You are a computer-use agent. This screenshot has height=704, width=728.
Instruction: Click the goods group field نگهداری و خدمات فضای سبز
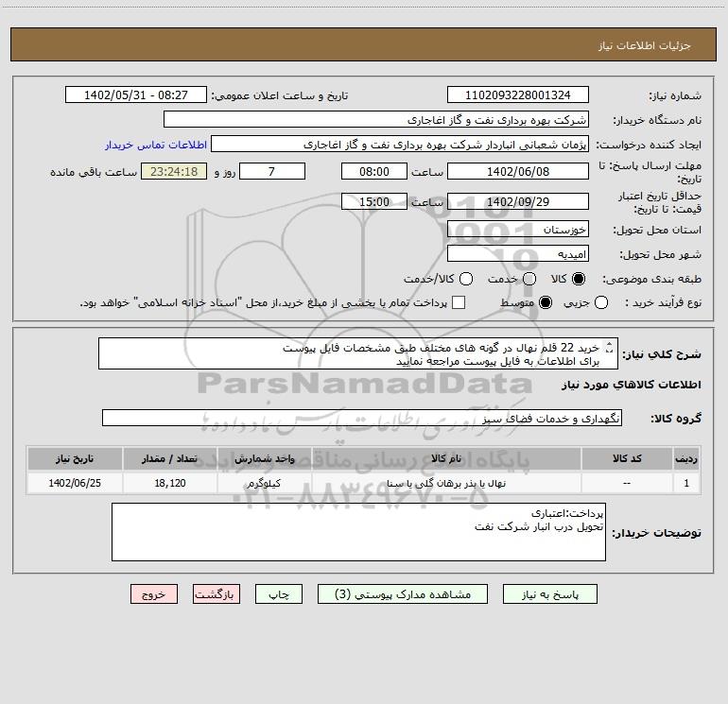point(362,418)
